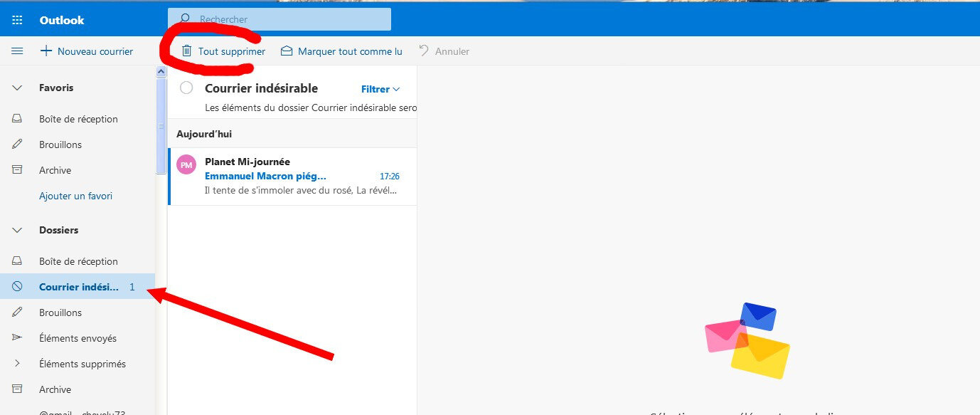Click the inbox icon under Favoris
The height and width of the screenshot is (415, 980).
tap(17, 119)
